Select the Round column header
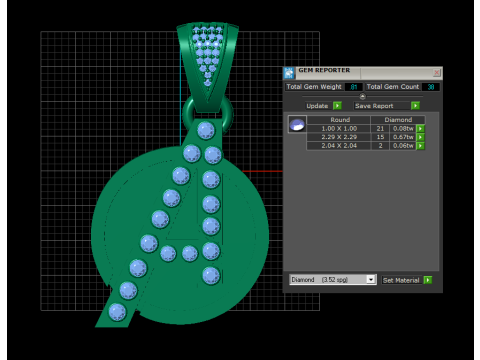 [x=339, y=120]
